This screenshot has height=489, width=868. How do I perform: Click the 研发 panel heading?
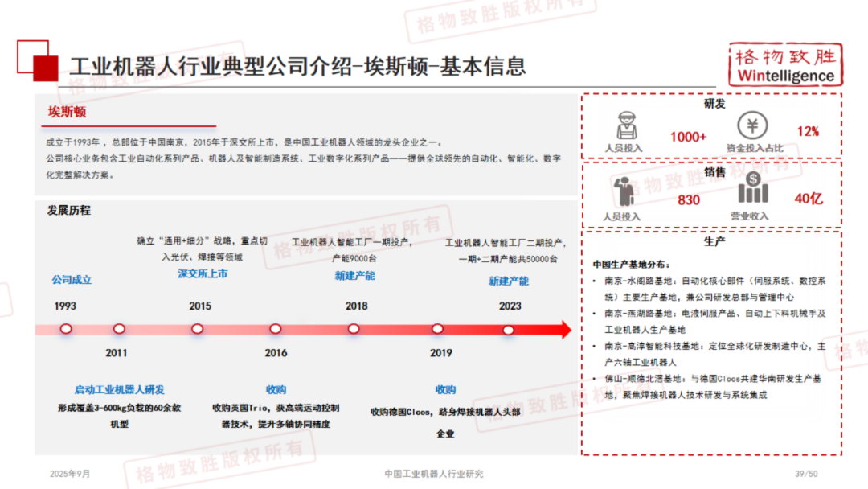[714, 104]
